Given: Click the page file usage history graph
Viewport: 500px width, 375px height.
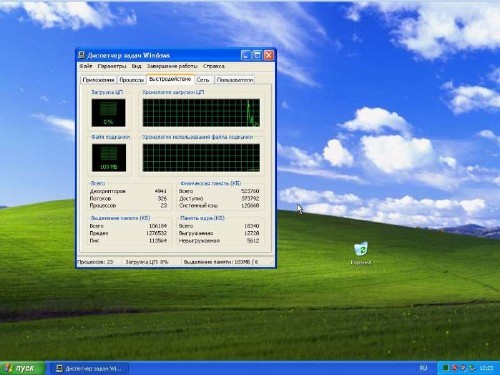Looking at the screenshot, I should 201,158.
